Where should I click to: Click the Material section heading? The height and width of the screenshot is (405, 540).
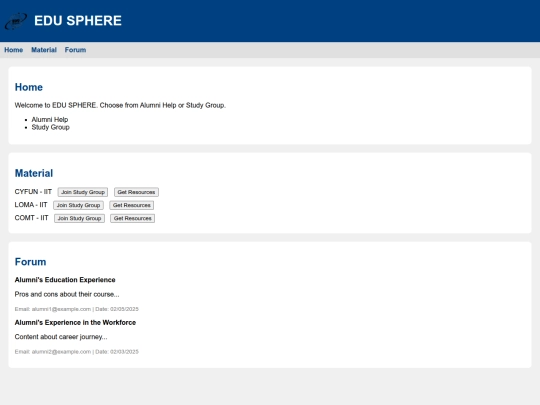pos(34,173)
